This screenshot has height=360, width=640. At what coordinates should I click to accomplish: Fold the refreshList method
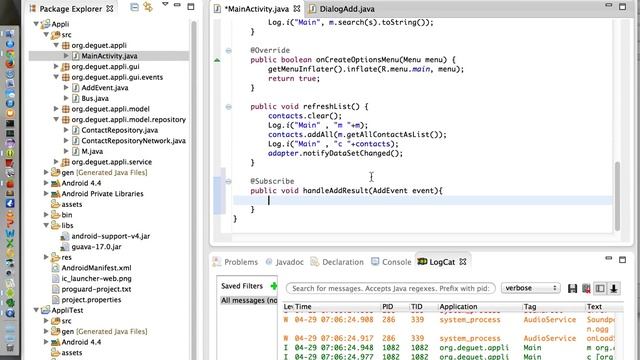pos(229,107)
